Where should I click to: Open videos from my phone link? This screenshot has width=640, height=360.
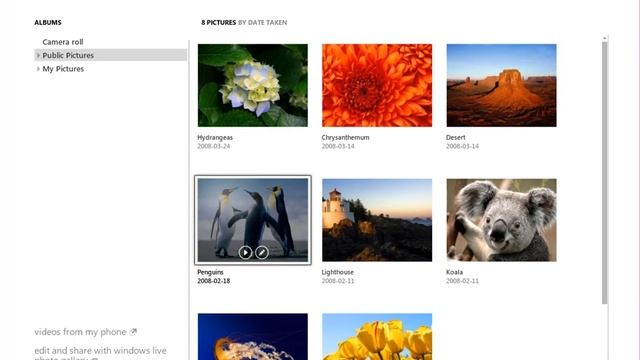pos(80,332)
